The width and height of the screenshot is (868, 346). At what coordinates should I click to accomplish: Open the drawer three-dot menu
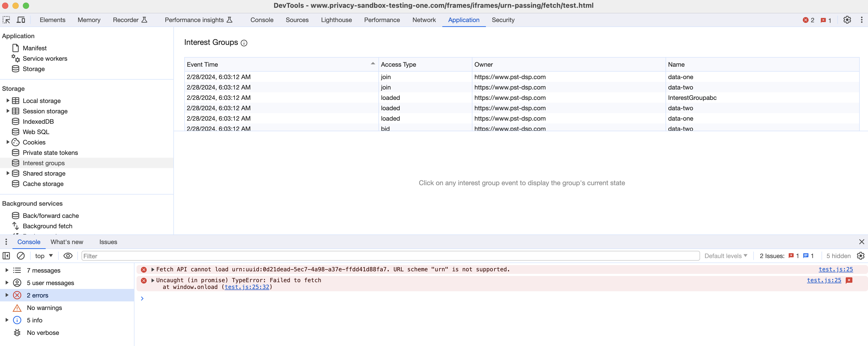point(6,242)
